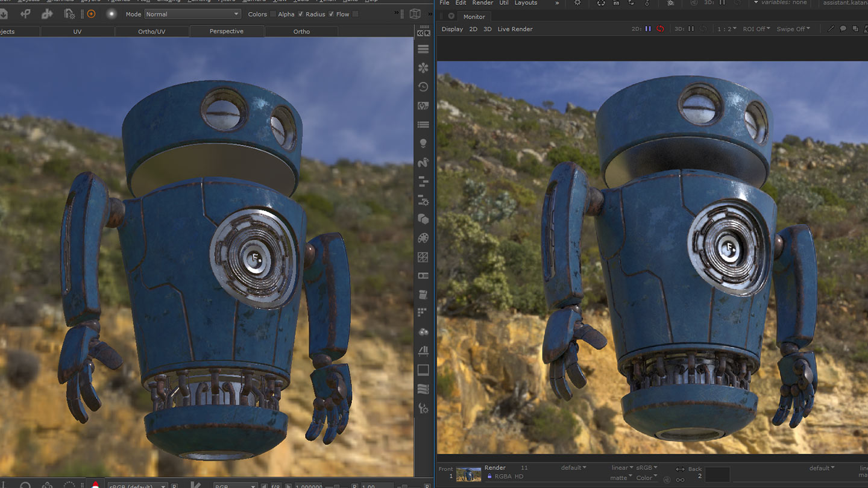Open the Display menu in Monitor
Viewport: 868px width, 488px height.
coord(452,29)
